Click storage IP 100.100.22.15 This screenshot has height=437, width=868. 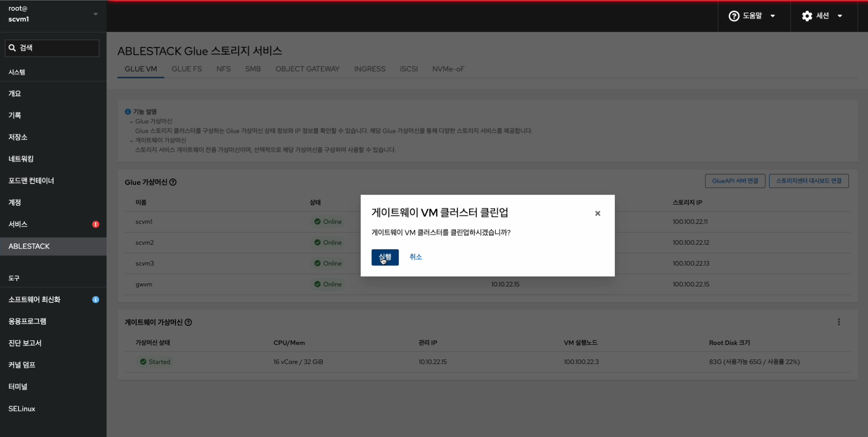click(x=691, y=285)
